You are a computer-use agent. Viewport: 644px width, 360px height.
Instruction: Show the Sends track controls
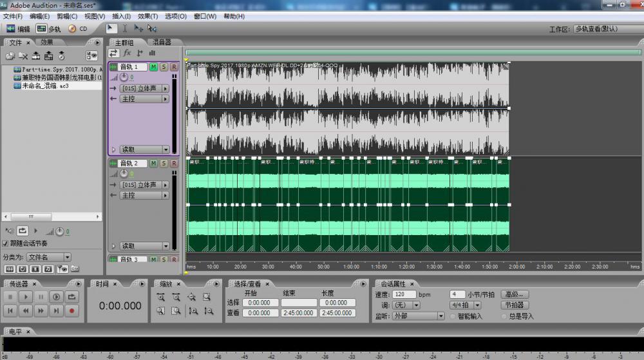[140, 53]
